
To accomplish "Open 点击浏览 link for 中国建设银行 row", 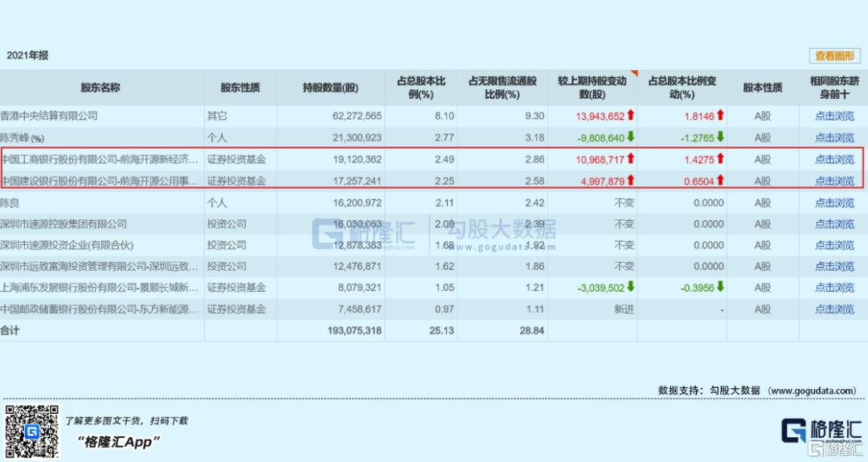I will pyautogui.click(x=834, y=181).
